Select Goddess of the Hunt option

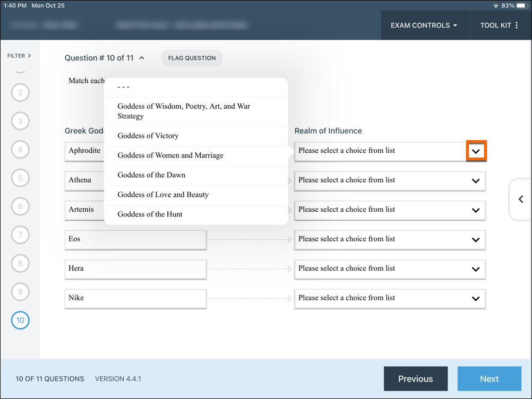click(150, 214)
